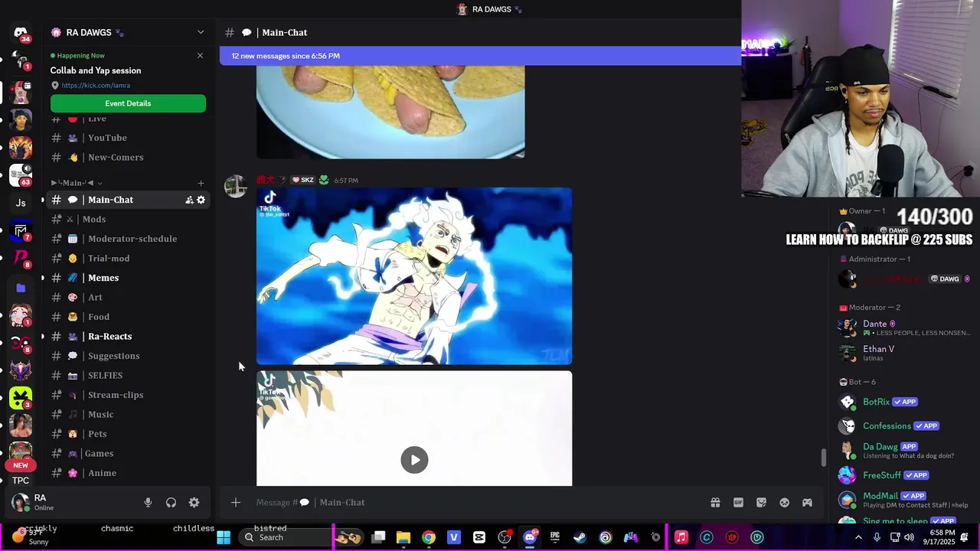This screenshot has width=980, height=551.
Task: Click the Discord taskbar icon
Action: [530, 537]
